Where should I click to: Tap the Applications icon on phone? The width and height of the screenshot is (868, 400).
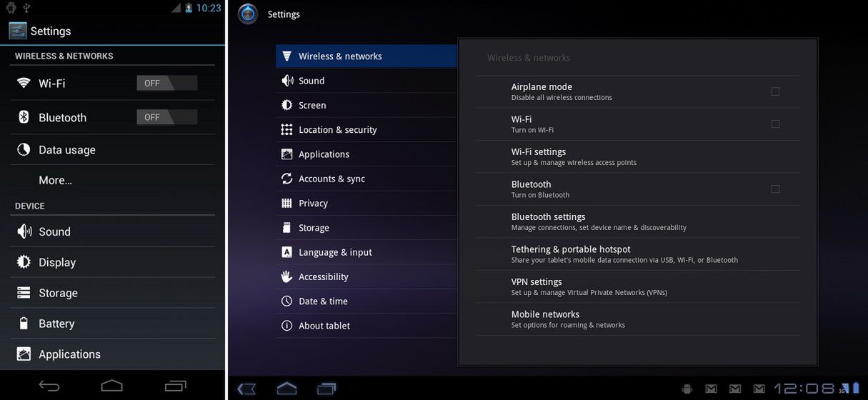[x=24, y=354]
